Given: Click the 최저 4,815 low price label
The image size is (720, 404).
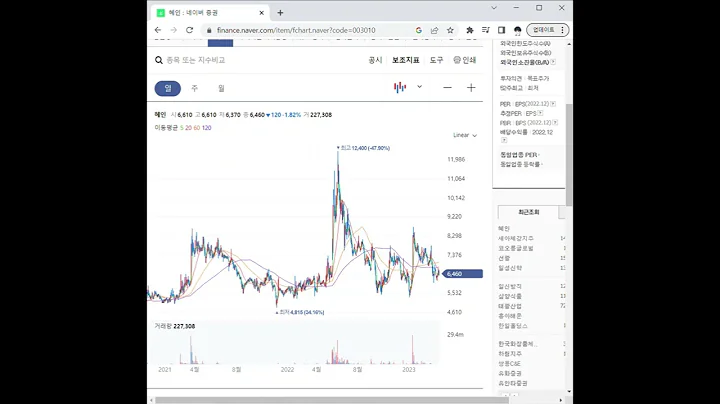Looking at the screenshot, I should point(301,312).
